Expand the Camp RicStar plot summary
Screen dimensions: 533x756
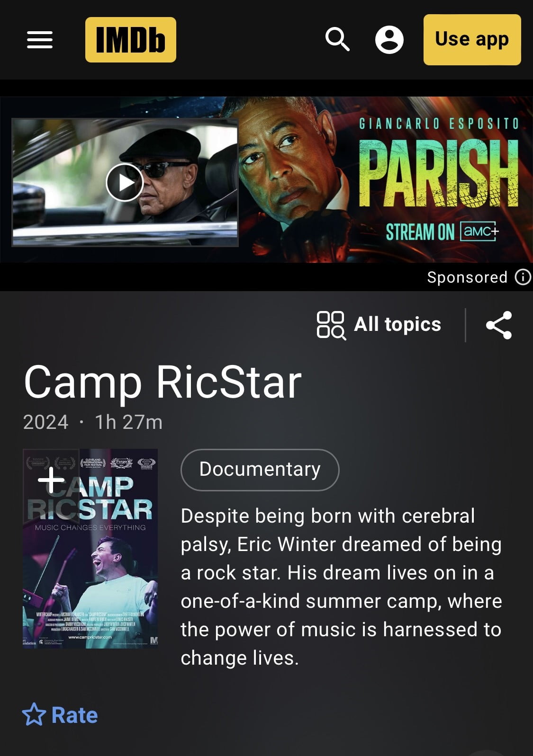pyautogui.click(x=341, y=587)
